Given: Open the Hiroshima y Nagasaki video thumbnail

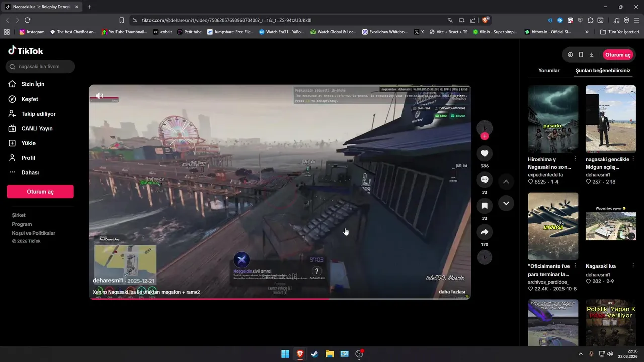Looking at the screenshot, I should tap(553, 119).
